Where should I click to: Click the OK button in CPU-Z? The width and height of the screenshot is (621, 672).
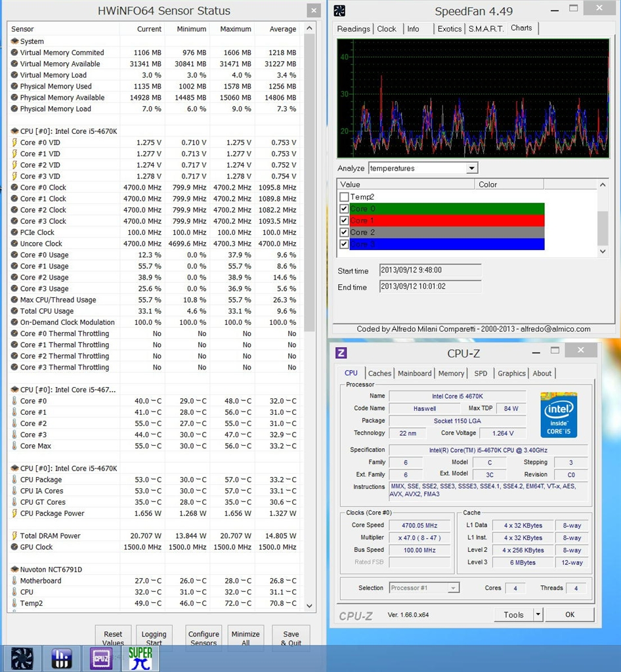click(x=570, y=614)
